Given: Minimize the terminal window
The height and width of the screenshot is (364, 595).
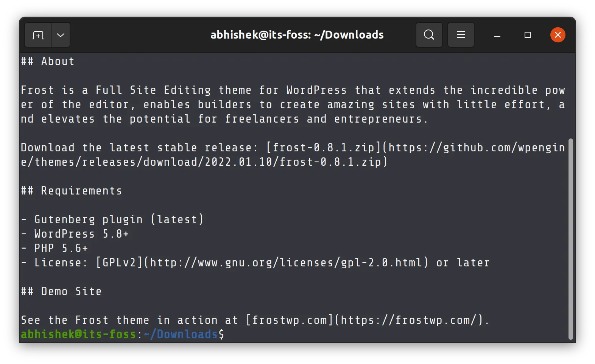Looking at the screenshot, I should pos(497,35).
